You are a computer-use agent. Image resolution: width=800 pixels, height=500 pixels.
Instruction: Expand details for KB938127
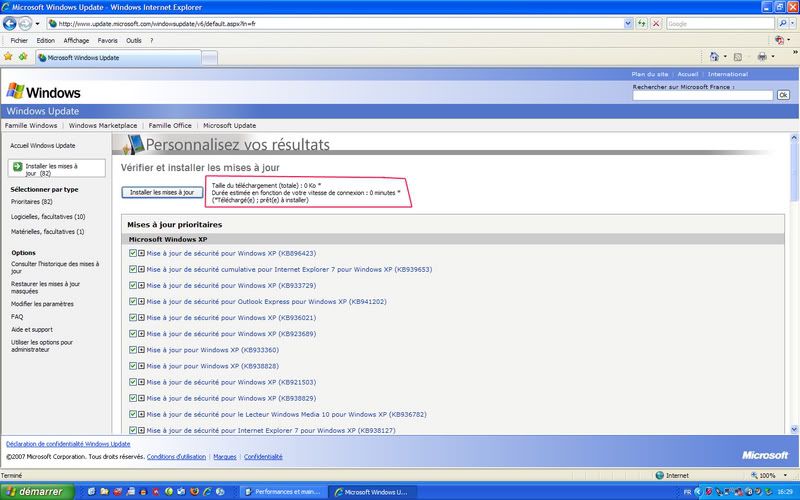(141, 430)
